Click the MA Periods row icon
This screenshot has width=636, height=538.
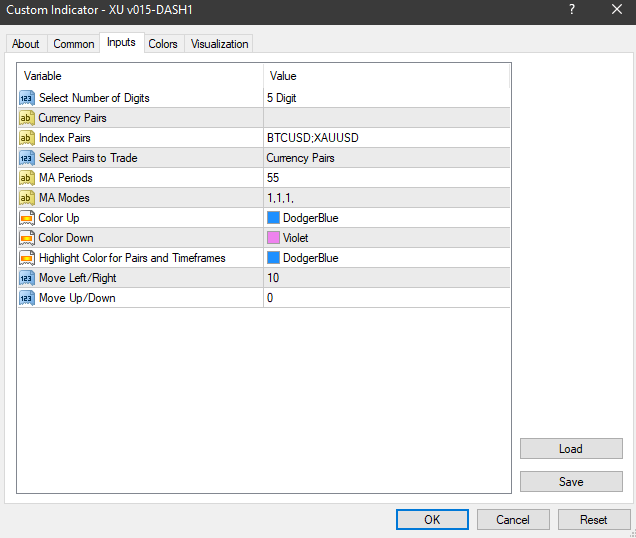27,178
